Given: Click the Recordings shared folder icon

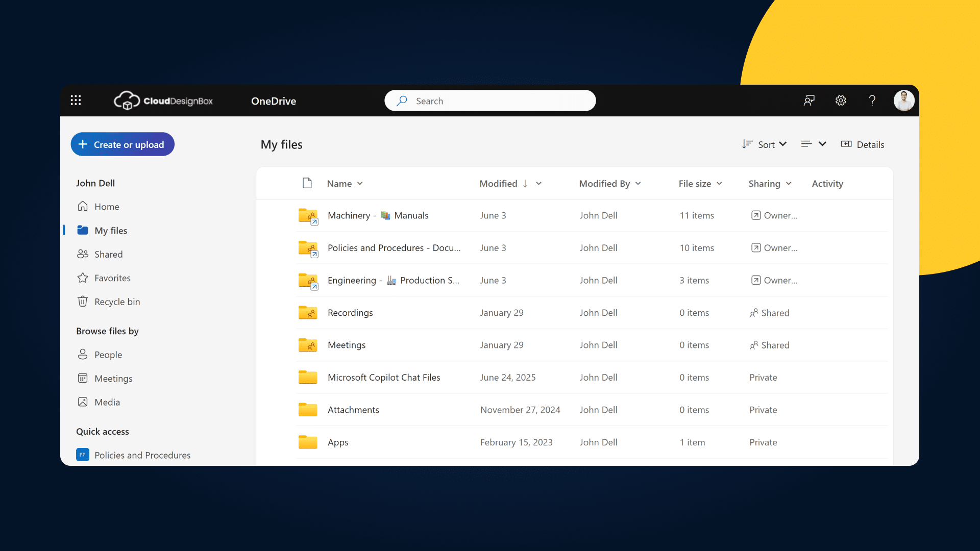Looking at the screenshot, I should coord(308,312).
